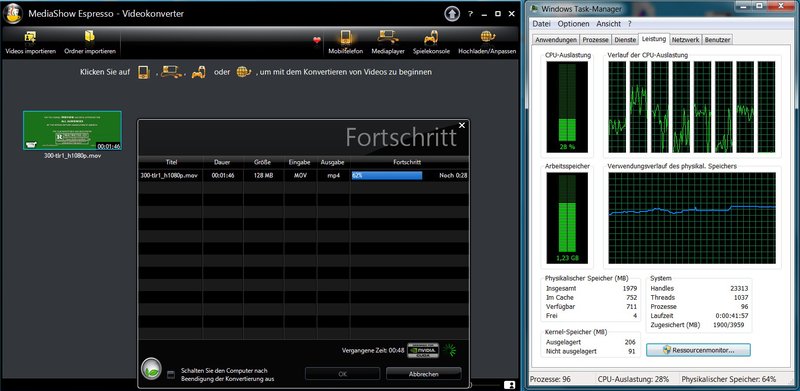Click the upgrade arrow icon in title bar

click(452, 14)
